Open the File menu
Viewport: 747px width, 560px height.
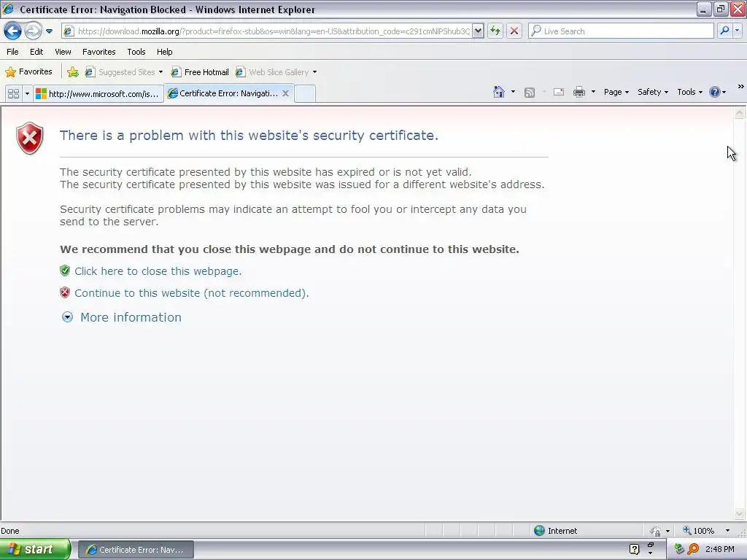(12, 52)
